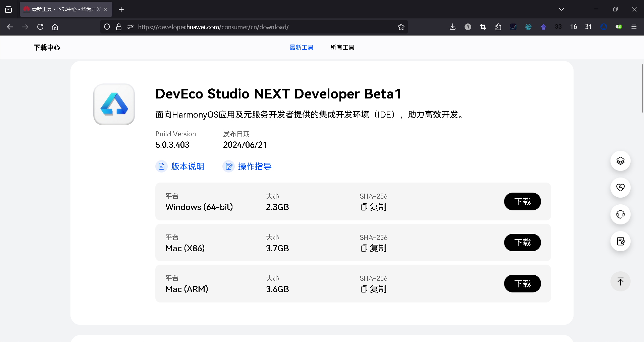Download DevEco Studio for Windows 64-bit
This screenshot has width=644, height=342.
click(522, 201)
